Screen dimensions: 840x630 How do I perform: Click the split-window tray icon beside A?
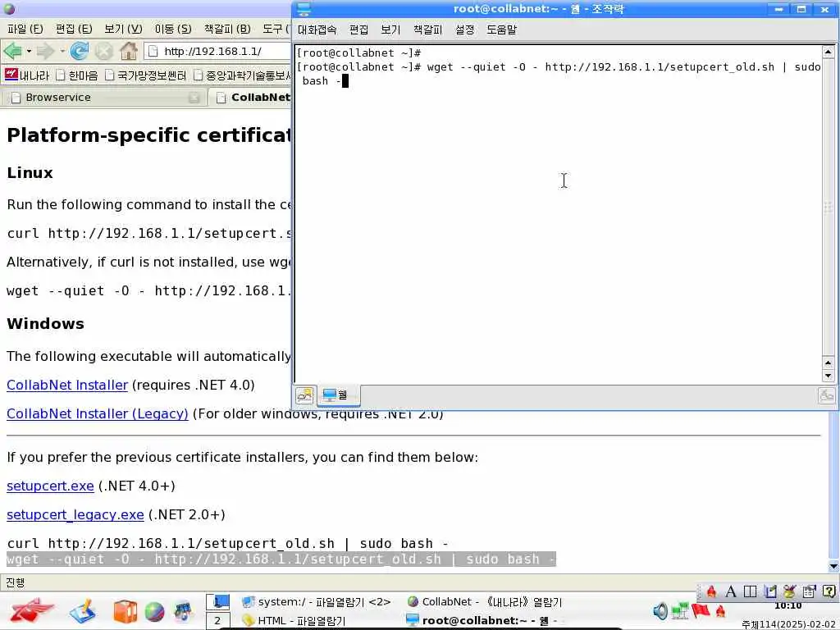(x=750, y=591)
